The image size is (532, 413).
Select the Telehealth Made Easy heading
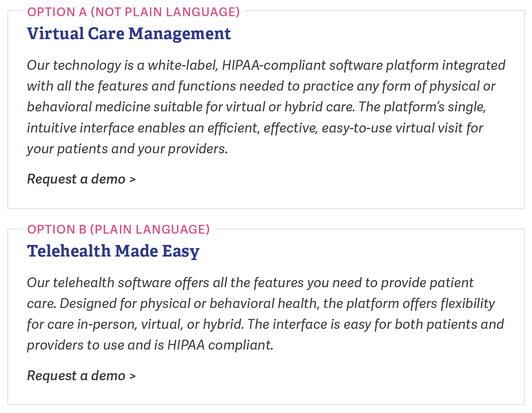click(x=113, y=251)
